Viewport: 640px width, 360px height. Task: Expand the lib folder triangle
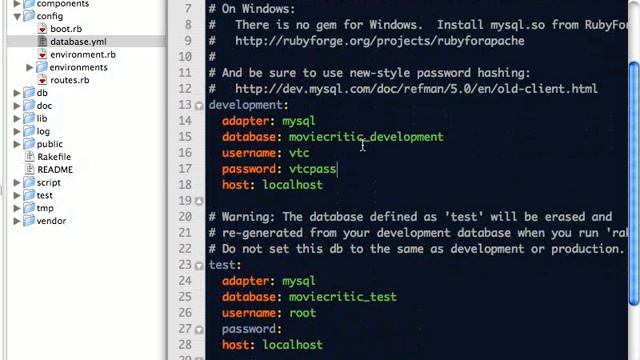pyautogui.click(x=17, y=119)
